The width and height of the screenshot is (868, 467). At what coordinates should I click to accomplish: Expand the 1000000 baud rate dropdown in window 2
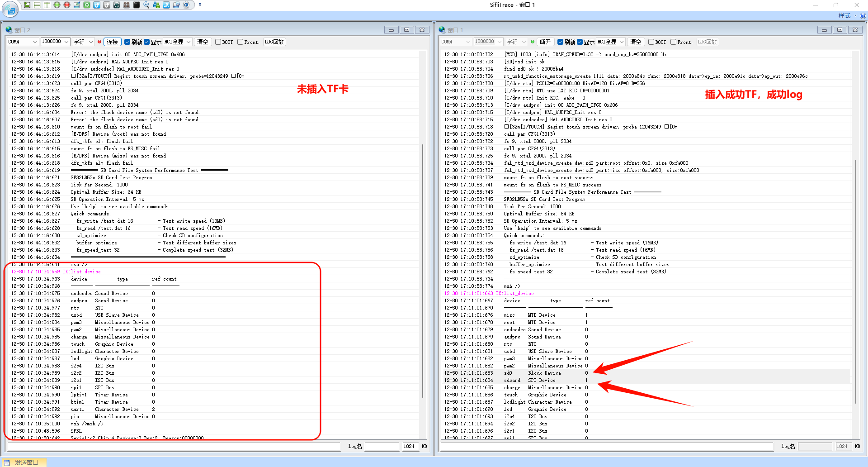click(x=55, y=42)
